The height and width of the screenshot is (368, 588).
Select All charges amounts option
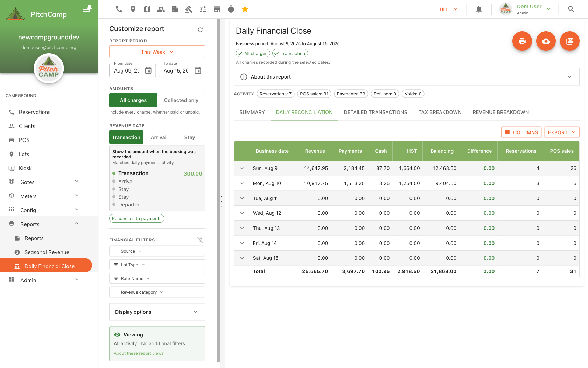[133, 100]
